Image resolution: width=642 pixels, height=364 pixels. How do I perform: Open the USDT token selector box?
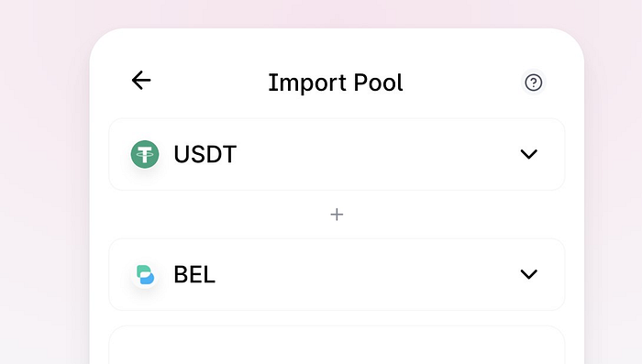337,154
